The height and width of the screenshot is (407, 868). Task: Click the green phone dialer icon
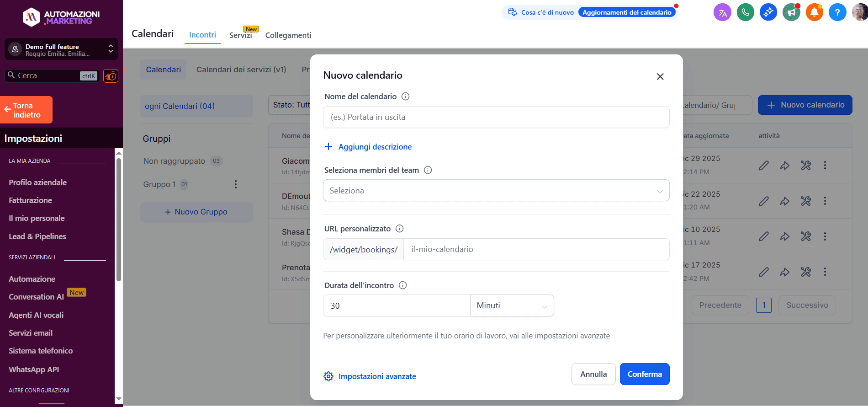745,12
